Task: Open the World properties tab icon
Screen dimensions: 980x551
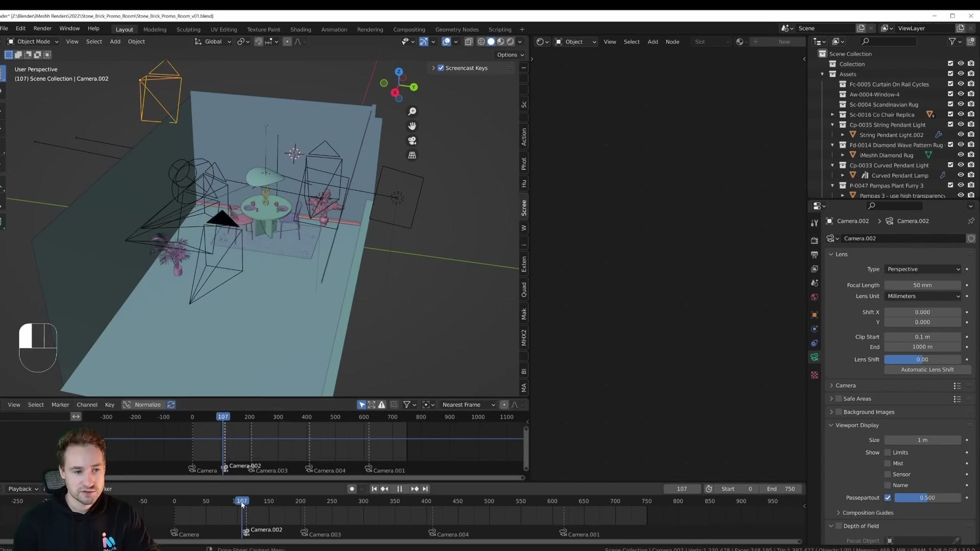Action: [x=814, y=297]
